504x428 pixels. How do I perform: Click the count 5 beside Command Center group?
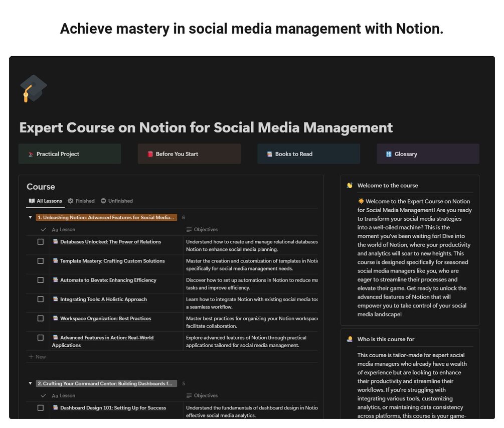[184, 384]
